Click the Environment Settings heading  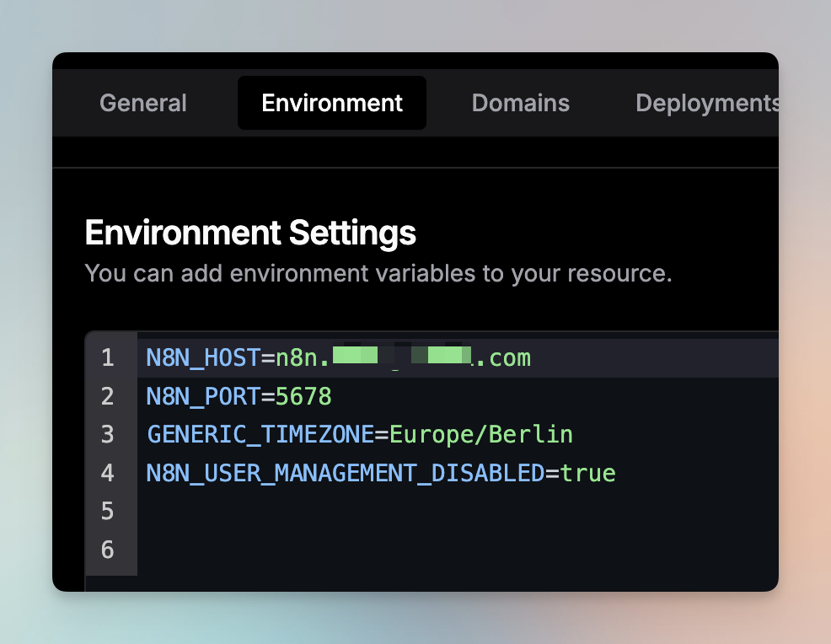(x=250, y=233)
